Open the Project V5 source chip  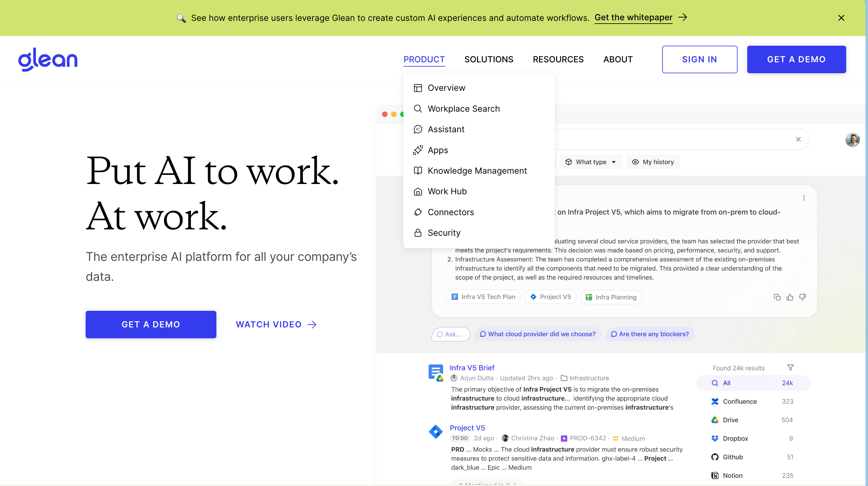pos(551,297)
